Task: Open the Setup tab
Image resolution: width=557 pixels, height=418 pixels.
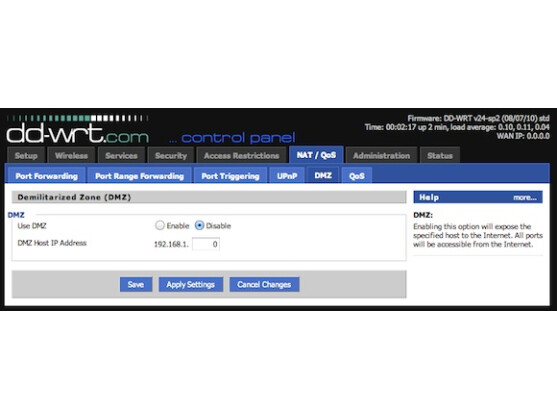Action: pyautogui.click(x=26, y=156)
